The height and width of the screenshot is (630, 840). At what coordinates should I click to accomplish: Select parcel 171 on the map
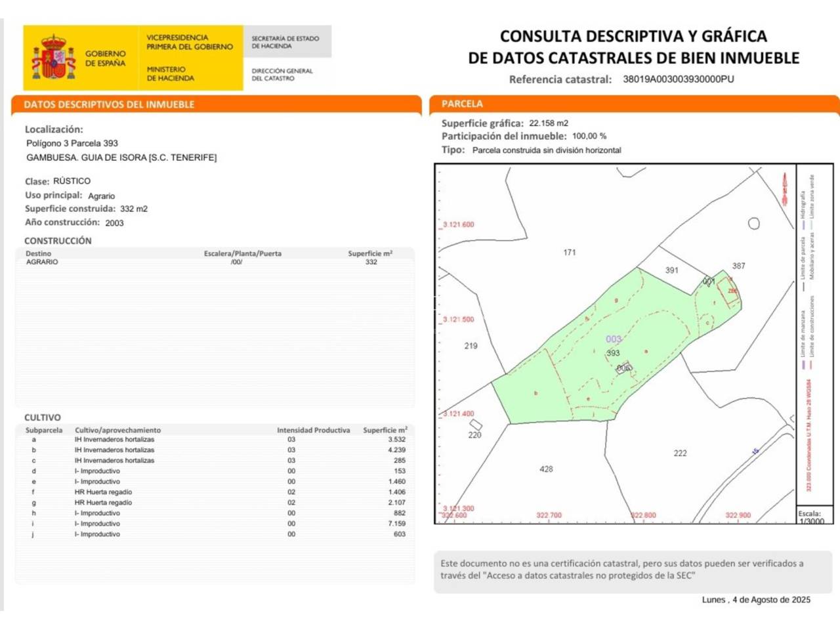click(569, 252)
